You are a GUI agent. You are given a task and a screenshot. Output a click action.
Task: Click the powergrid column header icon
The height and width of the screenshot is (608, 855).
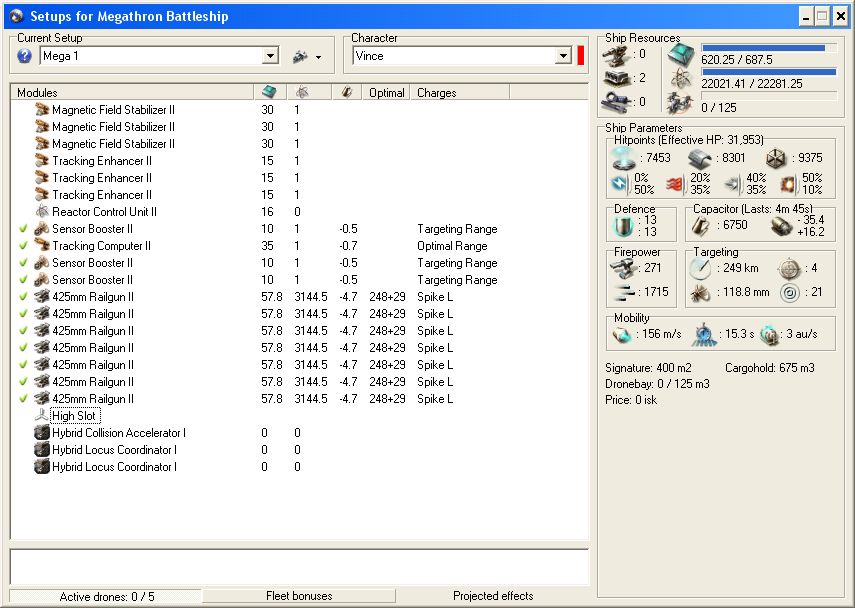click(x=302, y=92)
